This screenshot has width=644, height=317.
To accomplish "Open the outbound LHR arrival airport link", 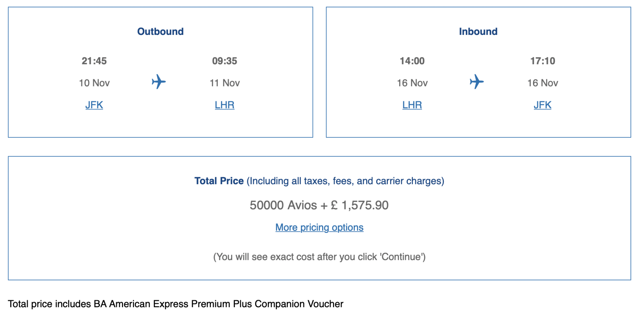I will pos(225,105).
